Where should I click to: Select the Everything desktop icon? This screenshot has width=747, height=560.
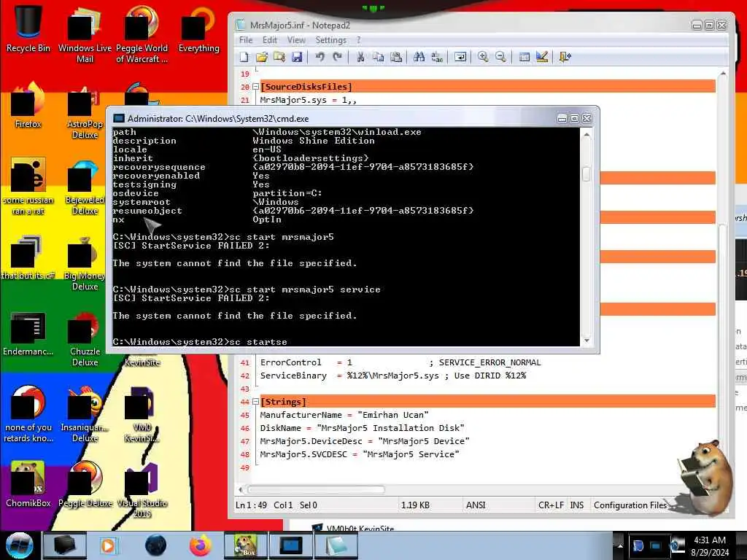pyautogui.click(x=198, y=28)
